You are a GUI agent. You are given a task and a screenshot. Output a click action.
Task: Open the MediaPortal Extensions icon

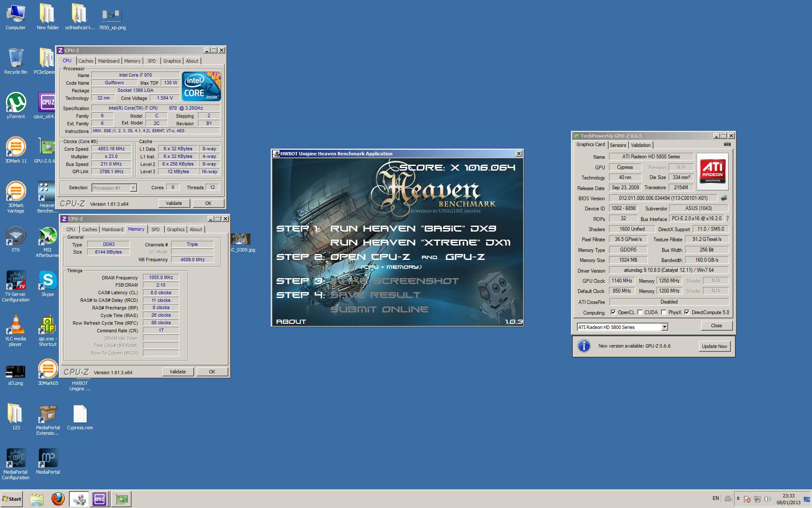coord(47,420)
